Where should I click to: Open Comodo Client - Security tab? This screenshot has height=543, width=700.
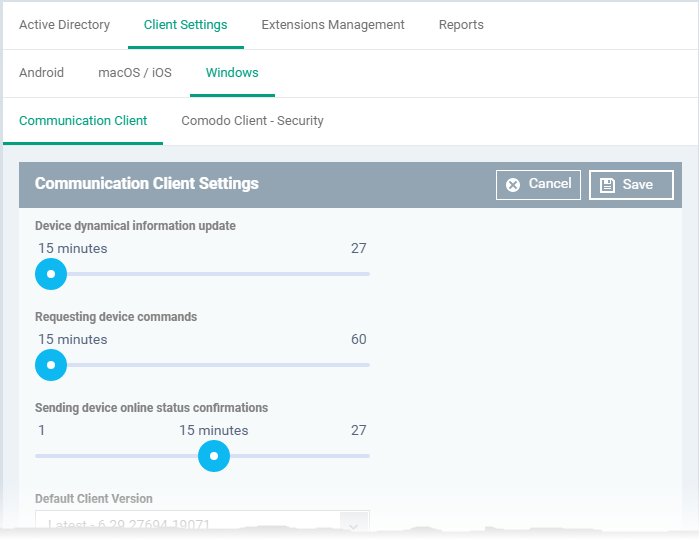(252, 121)
